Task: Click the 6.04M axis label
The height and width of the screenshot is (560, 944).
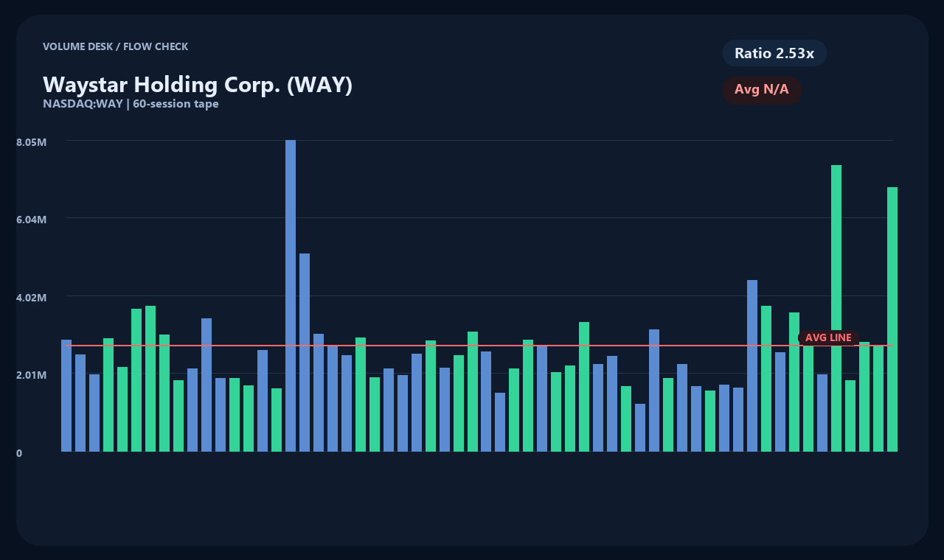Action: point(32,220)
